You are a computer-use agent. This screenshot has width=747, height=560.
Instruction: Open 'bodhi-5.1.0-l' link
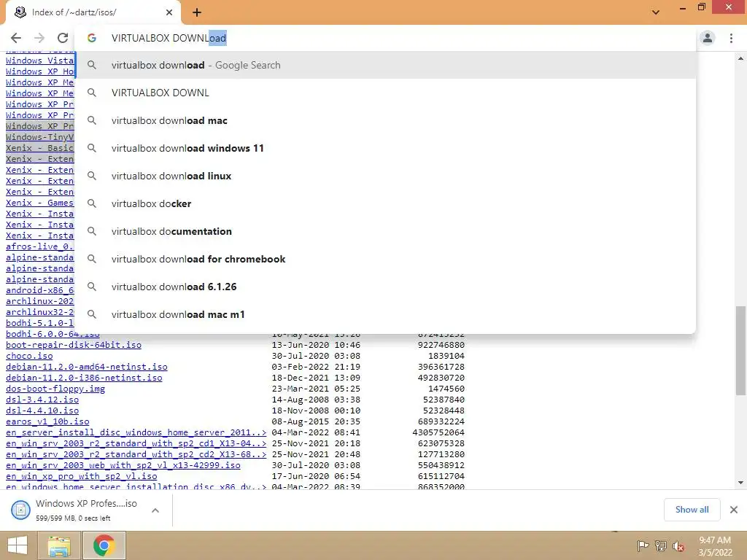point(39,323)
